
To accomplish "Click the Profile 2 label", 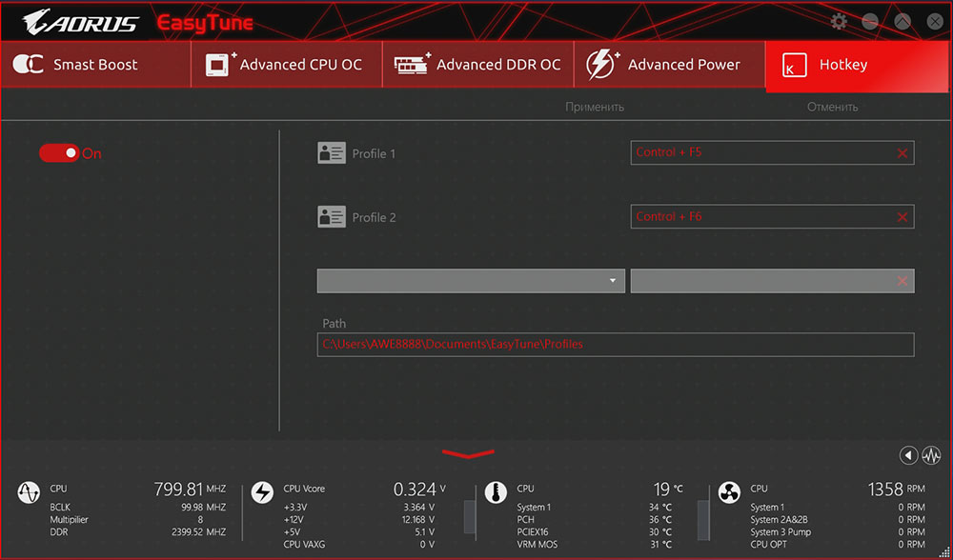I will pos(374,217).
